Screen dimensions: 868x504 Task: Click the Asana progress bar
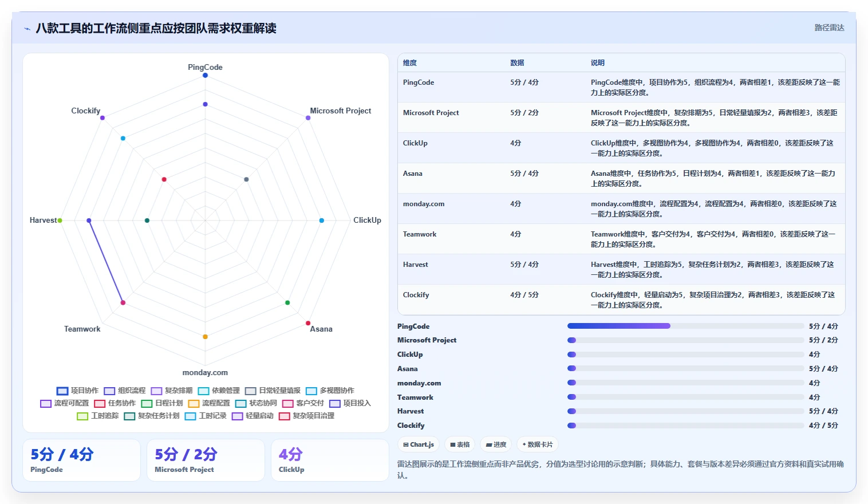(685, 369)
